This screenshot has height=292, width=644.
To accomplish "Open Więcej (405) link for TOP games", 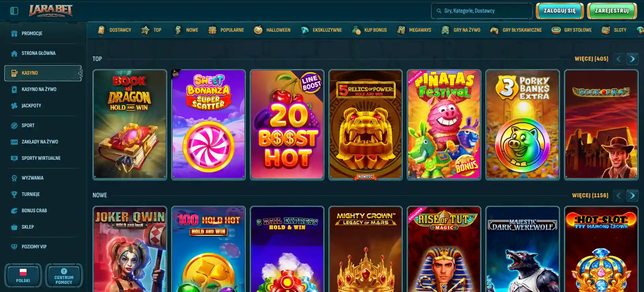I will 592,59.
